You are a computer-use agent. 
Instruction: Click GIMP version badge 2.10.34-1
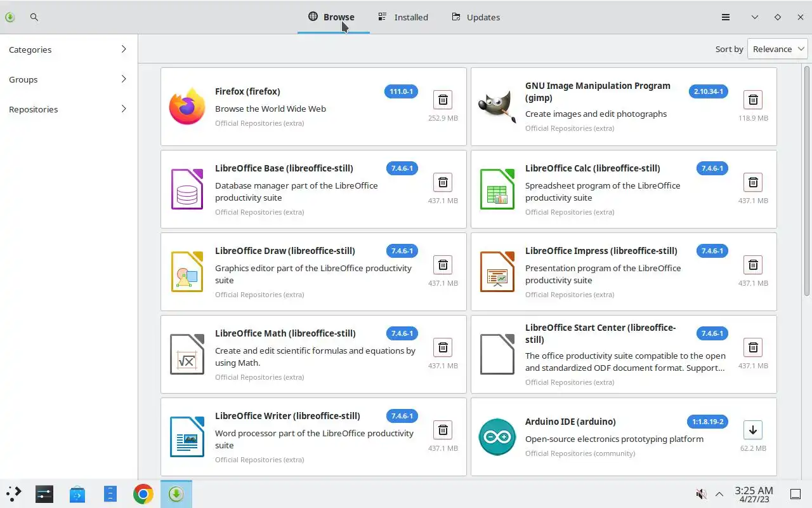pyautogui.click(x=709, y=91)
